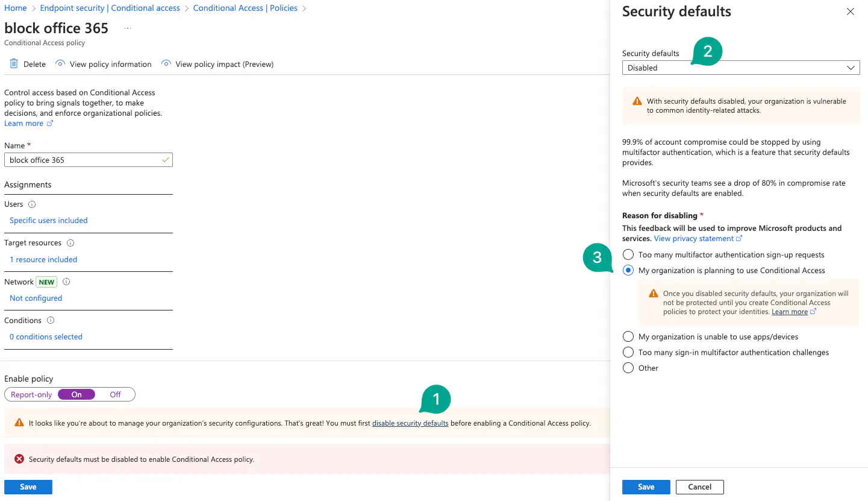Select 'My organization is unable to use apps/devices'
868x501 pixels.
(628, 336)
